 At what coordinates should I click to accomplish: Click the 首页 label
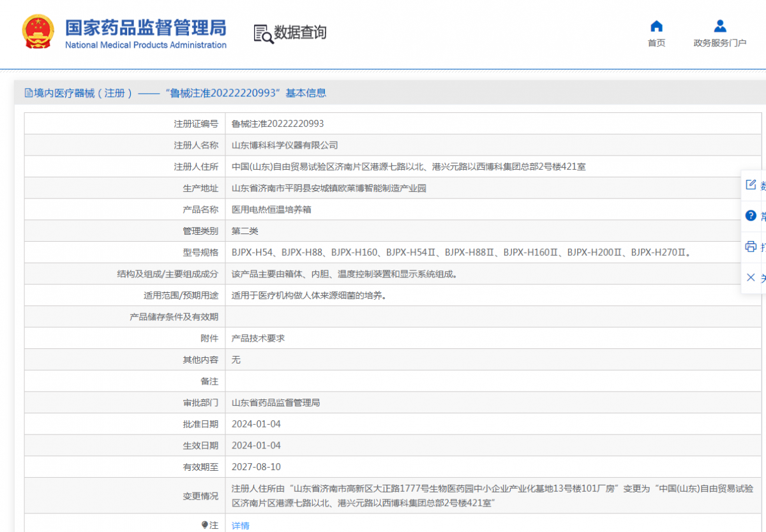656,43
